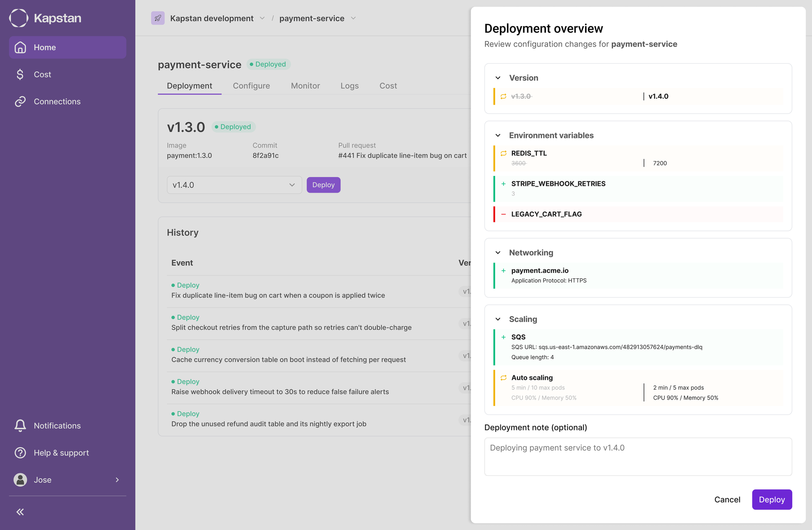Click the rocket project icon in breadcrumb
Viewport: 812px width, 530px height.
pos(158,18)
